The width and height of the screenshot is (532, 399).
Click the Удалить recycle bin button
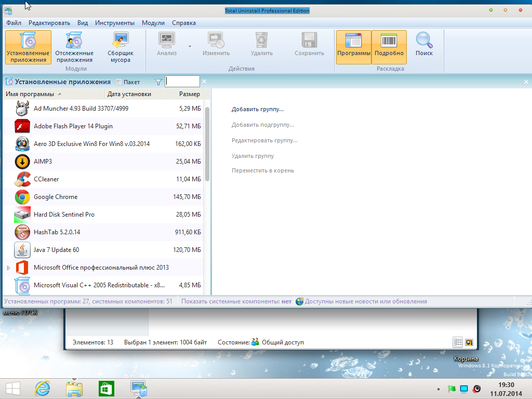(x=262, y=44)
